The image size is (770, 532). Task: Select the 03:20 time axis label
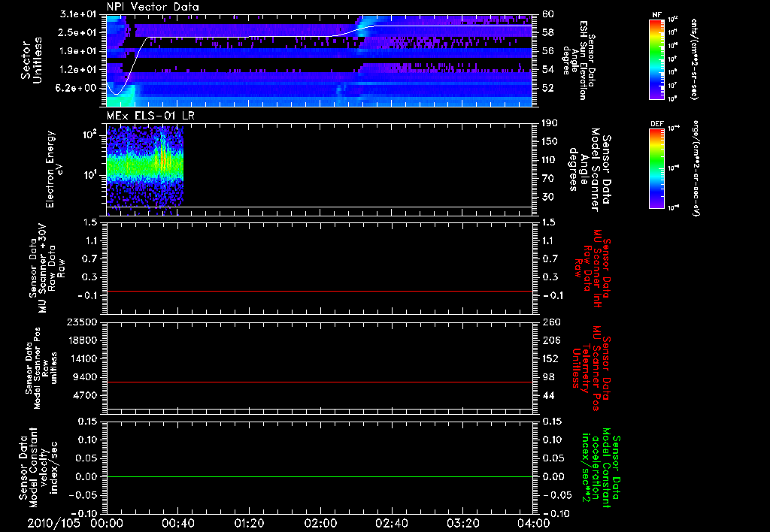pyautogui.click(x=462, y=523)
